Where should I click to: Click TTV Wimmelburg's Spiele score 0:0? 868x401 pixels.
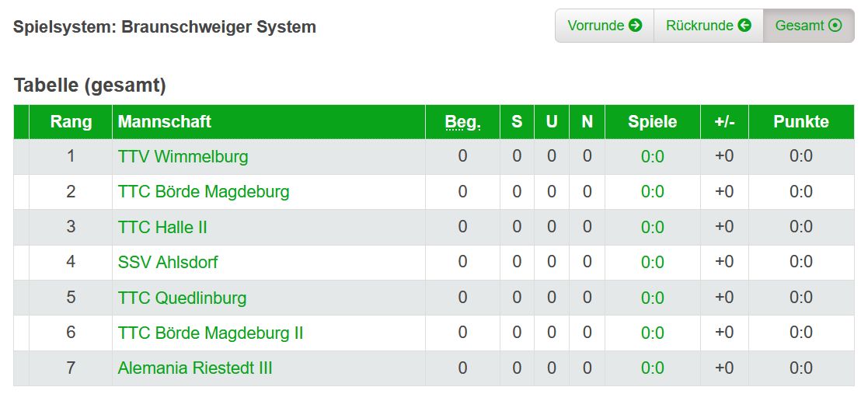click(x=653, y=157)
